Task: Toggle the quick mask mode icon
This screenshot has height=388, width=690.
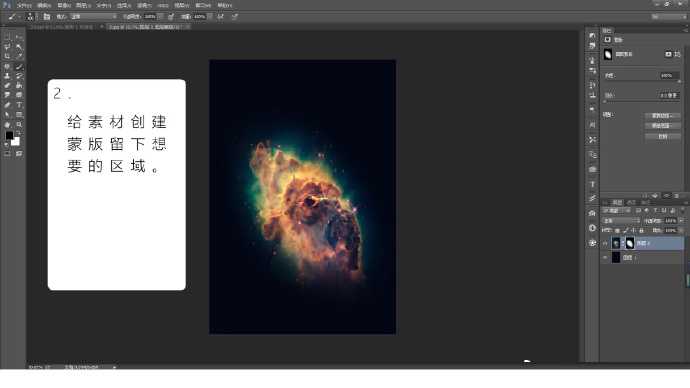Action: pos(7,154)
